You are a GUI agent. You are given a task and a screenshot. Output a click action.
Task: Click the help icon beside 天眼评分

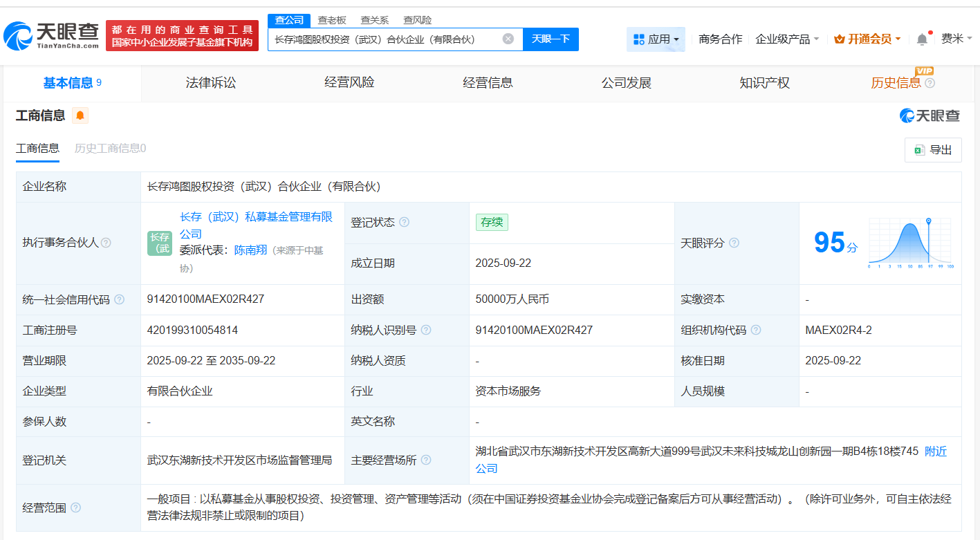(735, 243)
